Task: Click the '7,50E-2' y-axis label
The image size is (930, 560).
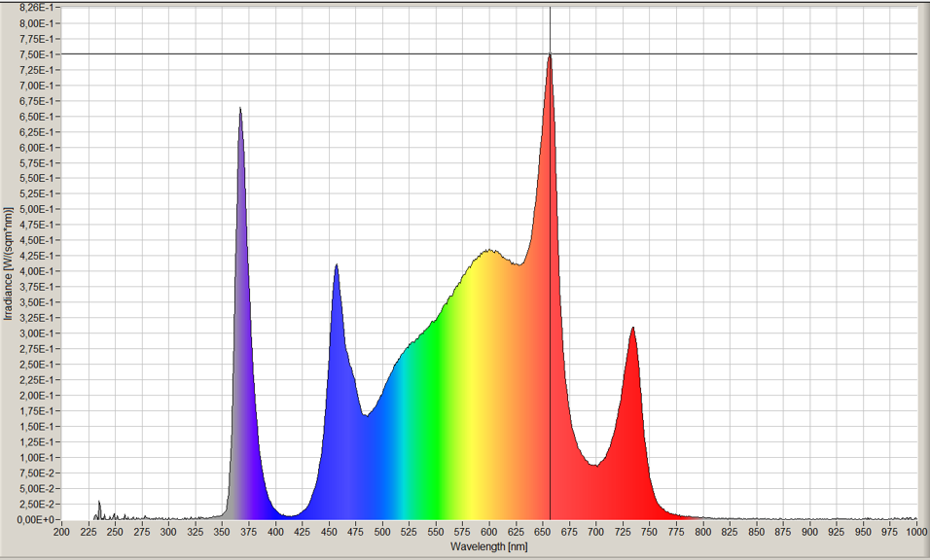Action: pos(36,472)
